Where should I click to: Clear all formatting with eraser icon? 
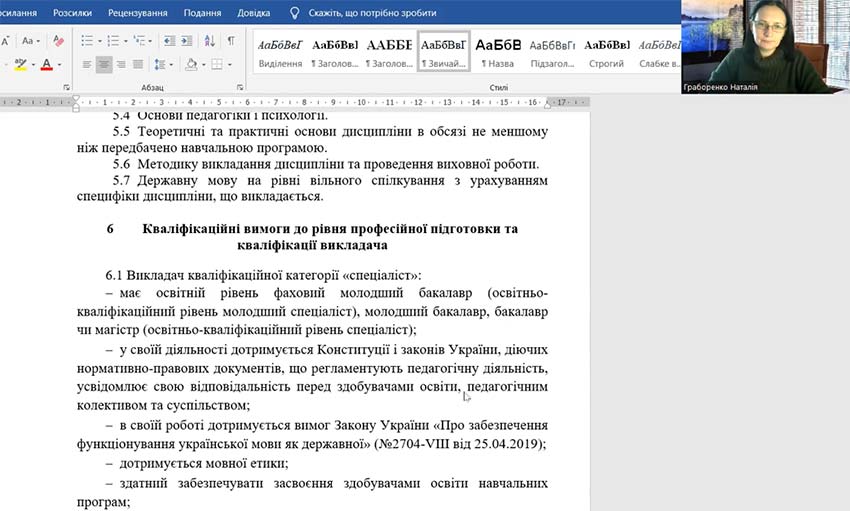58,41
